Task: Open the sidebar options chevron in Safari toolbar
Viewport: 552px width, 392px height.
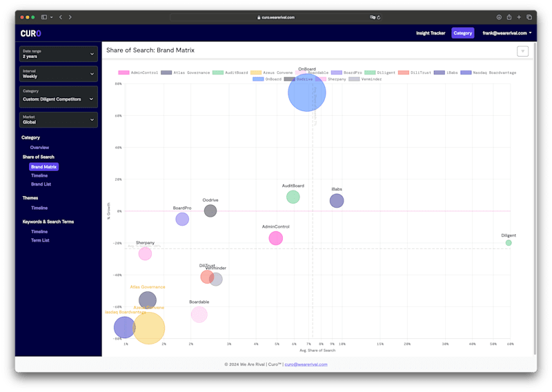Action: [51, 17]
